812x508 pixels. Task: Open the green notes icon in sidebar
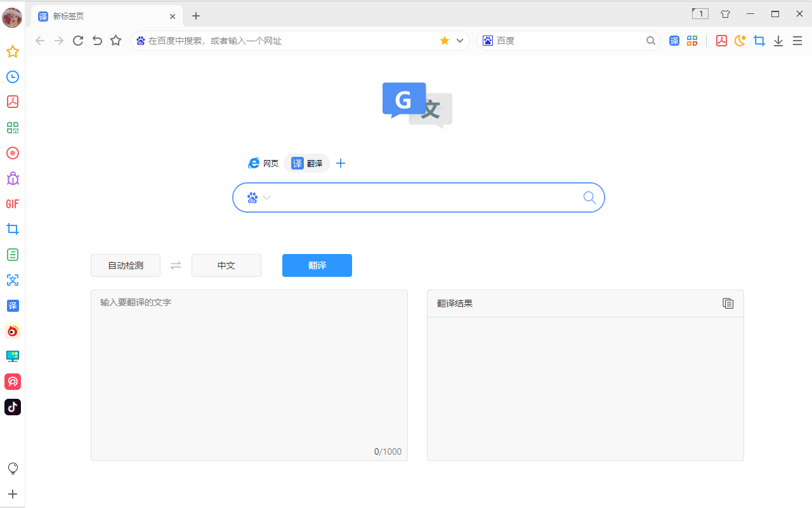click(x=13, y=255)
